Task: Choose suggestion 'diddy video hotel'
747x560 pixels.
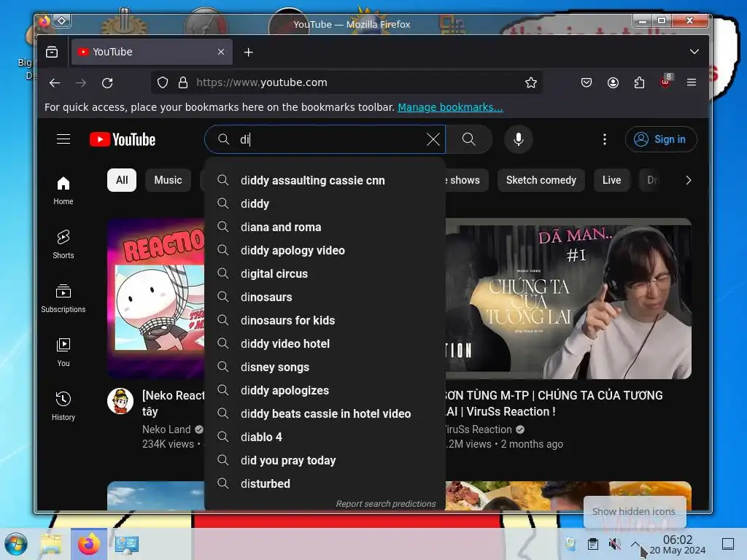Action: (325, 343)
